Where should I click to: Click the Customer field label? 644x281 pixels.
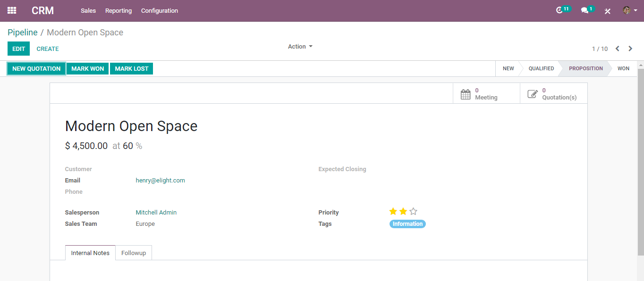pyautogui.click(x=78, y=169)
